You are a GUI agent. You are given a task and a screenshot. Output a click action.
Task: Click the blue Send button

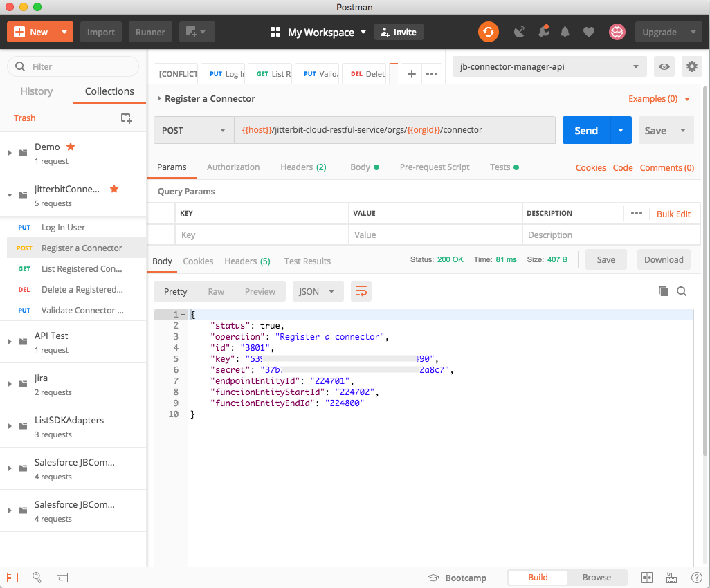[x=585, y=130]
